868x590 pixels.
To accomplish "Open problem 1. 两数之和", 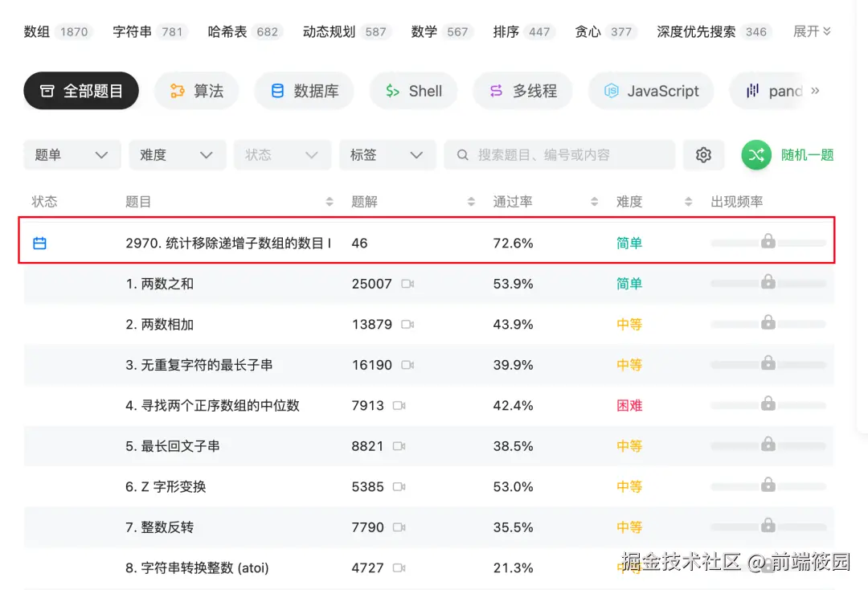I will coord(160,284).
